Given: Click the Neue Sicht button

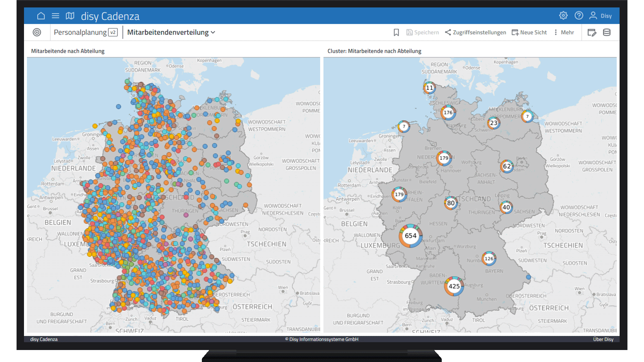Looking at the screenshot, I should pos(529,32).
